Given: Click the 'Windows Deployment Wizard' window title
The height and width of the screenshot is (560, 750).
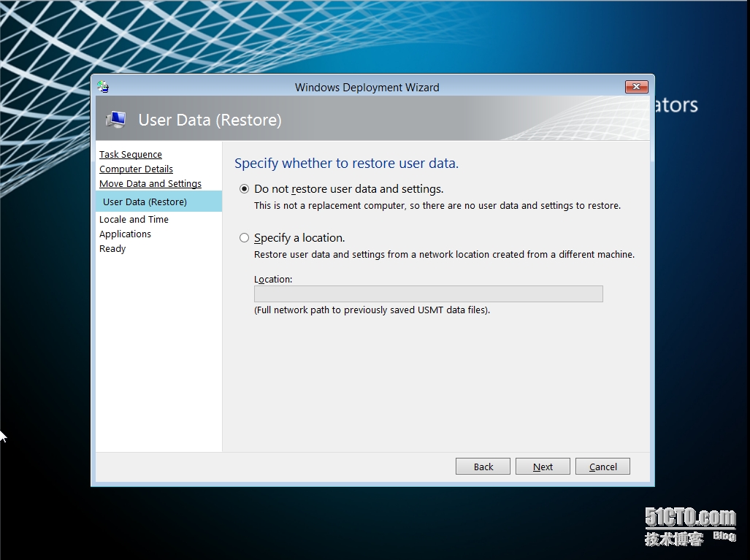Looking at the screenshot, I should click(x=367, y=88).
